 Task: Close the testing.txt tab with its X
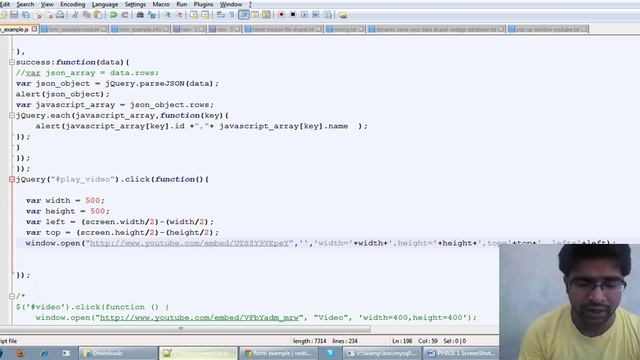(x=361, y=29)
